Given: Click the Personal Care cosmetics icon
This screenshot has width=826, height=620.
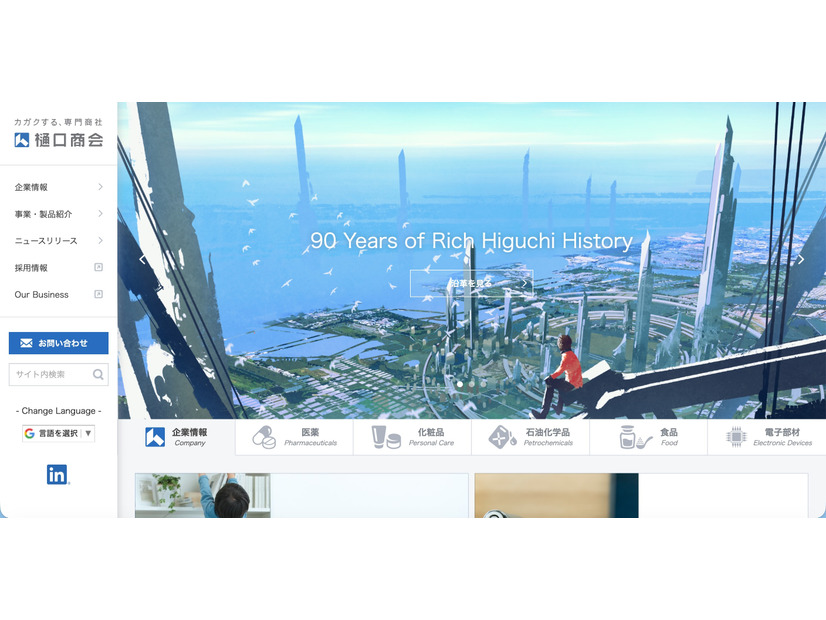Looking at the screenshot, I should (x=386, y=437).
